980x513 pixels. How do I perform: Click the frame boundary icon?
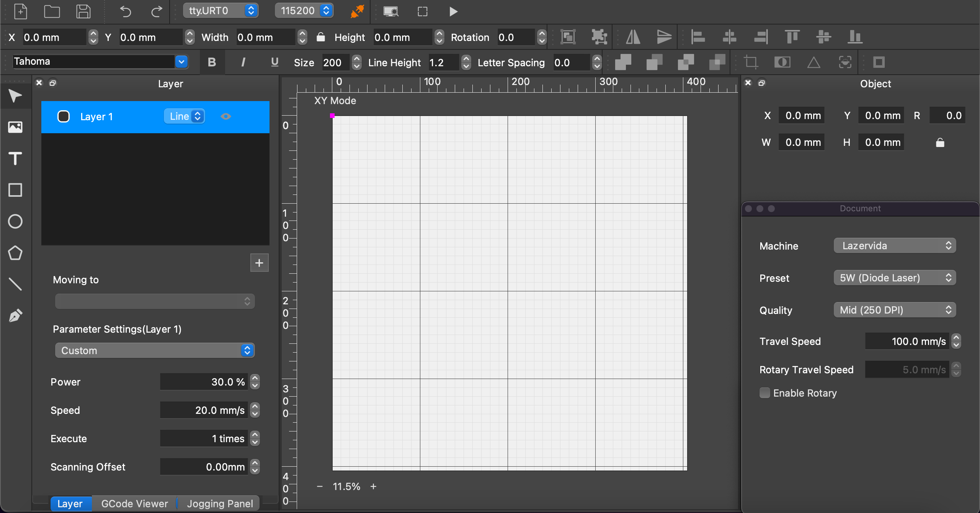coord(422,11)
